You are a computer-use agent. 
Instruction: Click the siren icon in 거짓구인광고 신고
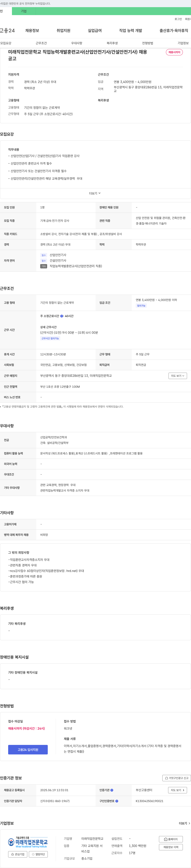[166, 778]
